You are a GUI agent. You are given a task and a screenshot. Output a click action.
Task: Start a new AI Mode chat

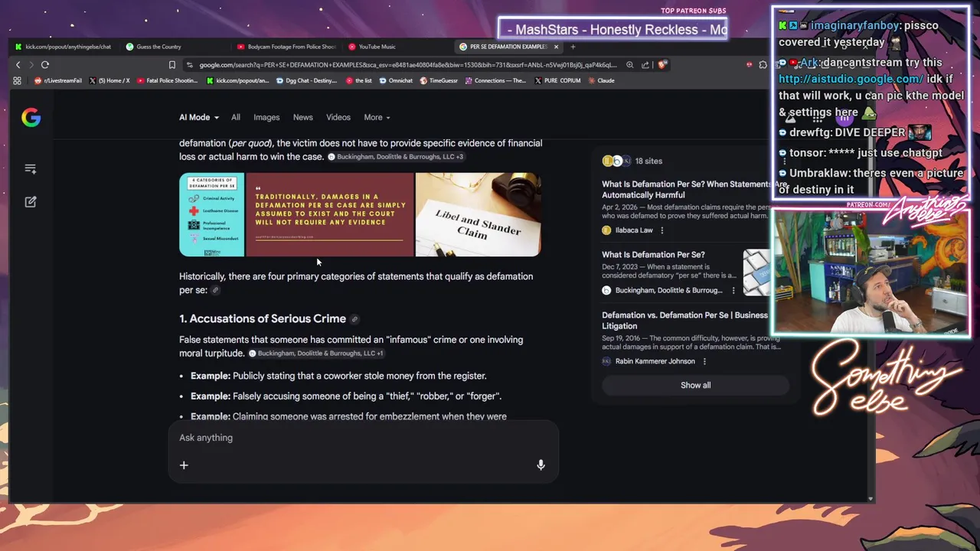[31, 202]
